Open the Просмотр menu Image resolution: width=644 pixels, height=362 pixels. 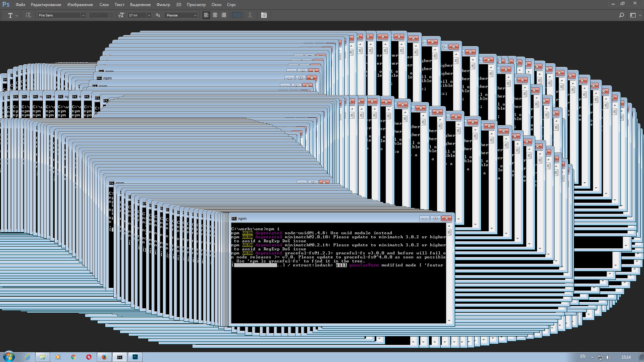click(x=196, y=5)
